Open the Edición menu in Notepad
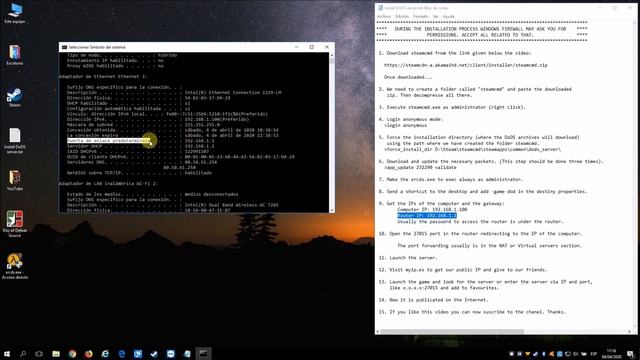The width and height of the screenshot is (640, 360). 402,16
